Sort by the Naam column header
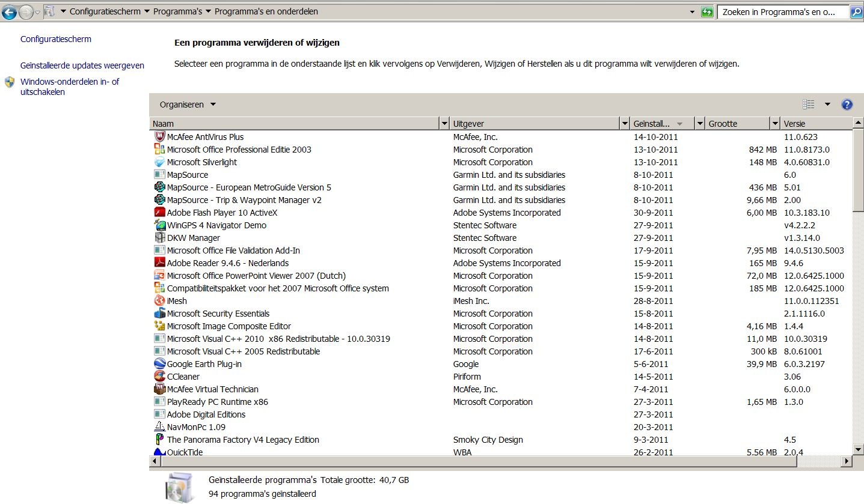The height and width of the screenshot is (504, 864). pos(295,124)
